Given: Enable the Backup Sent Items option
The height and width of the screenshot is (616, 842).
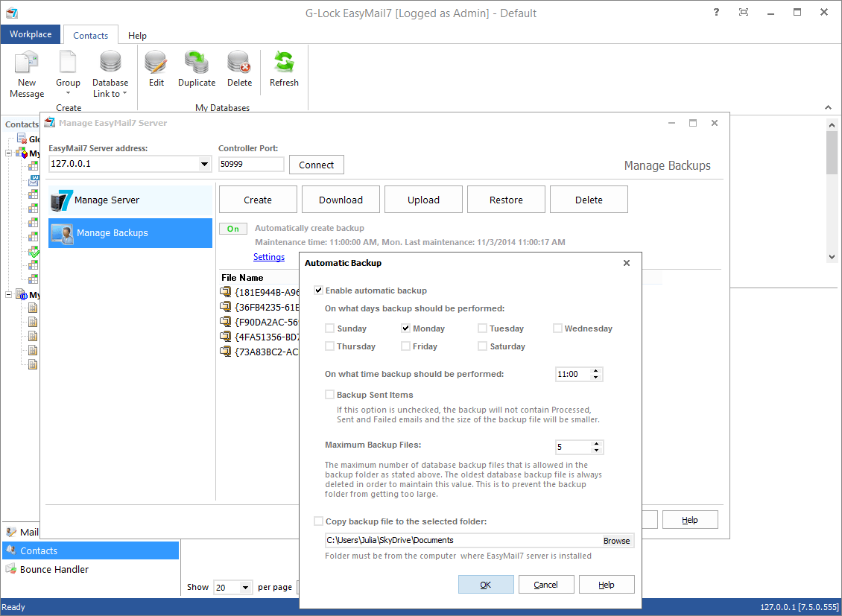Looking at the screenshot, I should [x=329, y=394].
